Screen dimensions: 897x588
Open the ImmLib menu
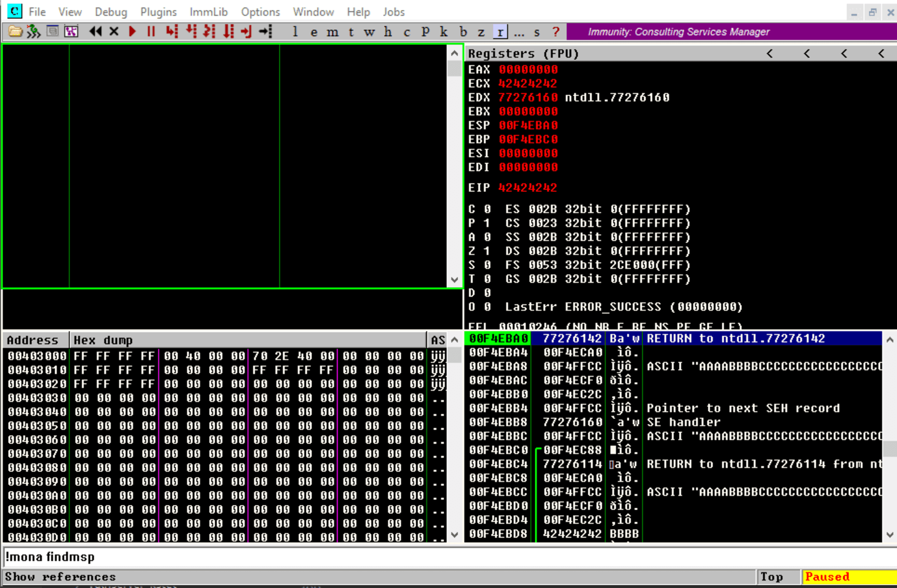tap(209, 12)
